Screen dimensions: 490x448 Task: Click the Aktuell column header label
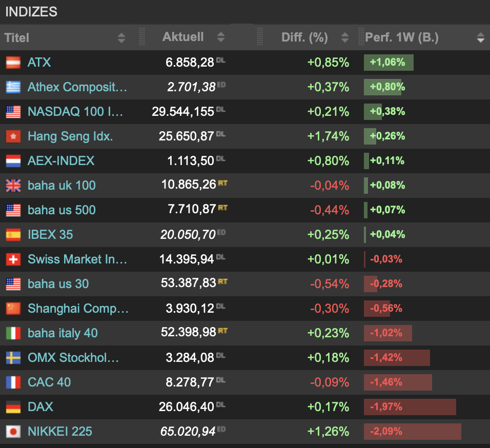183,37
